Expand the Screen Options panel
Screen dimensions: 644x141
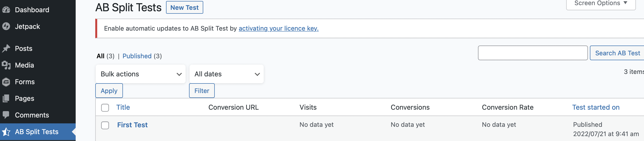[x=600, y=3]
